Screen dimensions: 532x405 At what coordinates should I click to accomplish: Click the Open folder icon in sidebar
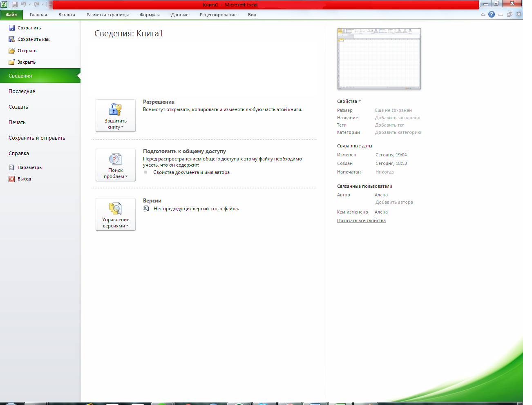tap(12, 51)
